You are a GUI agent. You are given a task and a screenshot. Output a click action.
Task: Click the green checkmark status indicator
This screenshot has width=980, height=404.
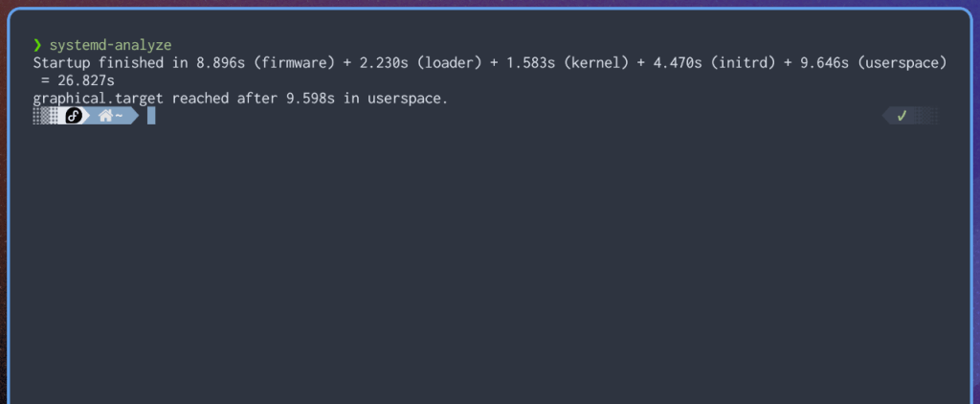click(901, 116)
